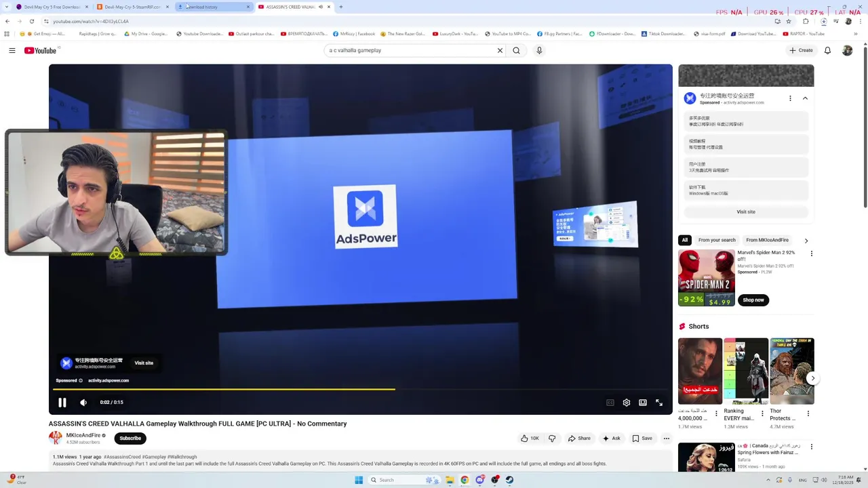Image resolution: width=868 pixels, height=488 pixels.
Task: Mute the video volume
Action: [x=83, y=403]
